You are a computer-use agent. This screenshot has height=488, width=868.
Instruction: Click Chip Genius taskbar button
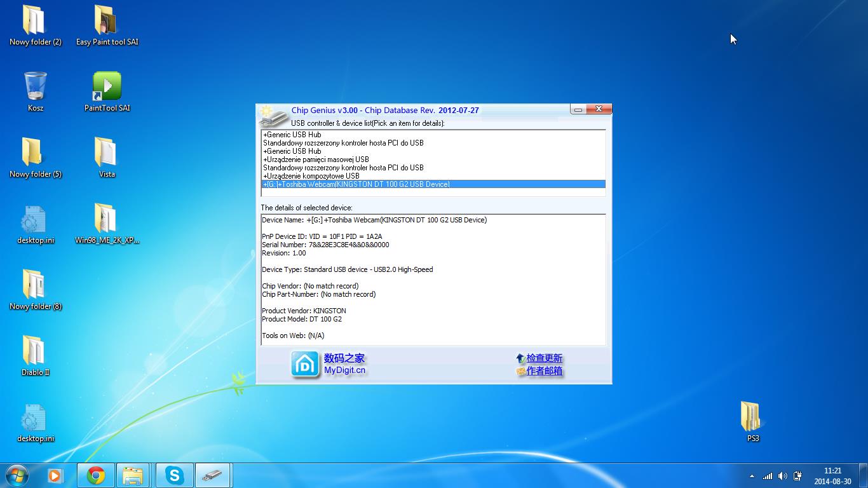pyautogui.click(x=212, y=475)
